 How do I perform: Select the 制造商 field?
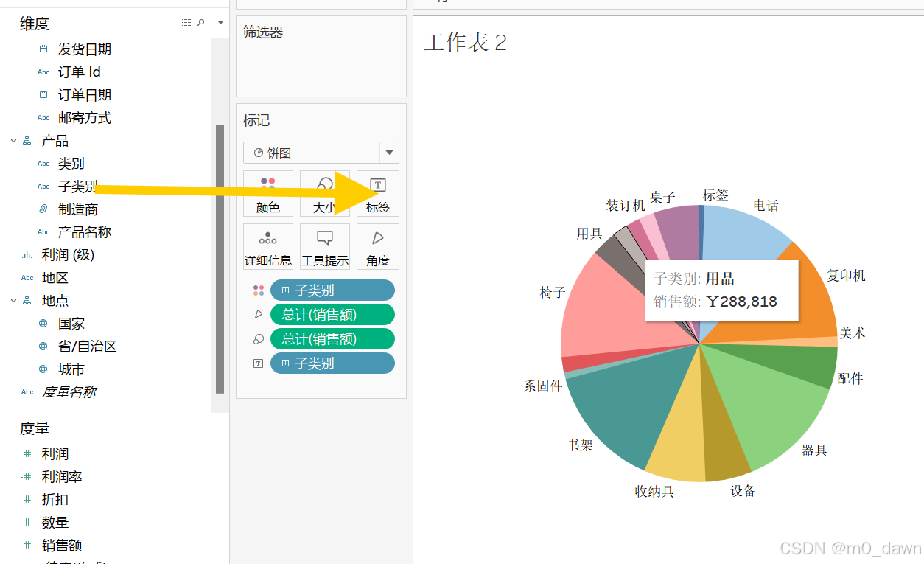[78, 209]
